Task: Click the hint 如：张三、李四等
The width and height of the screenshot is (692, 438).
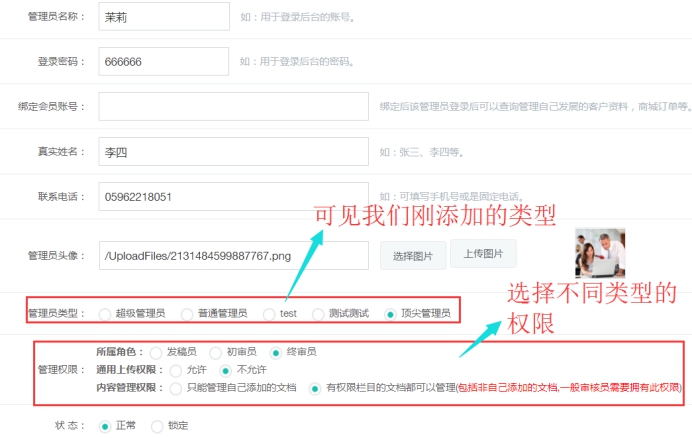Action: coord(421,152)
